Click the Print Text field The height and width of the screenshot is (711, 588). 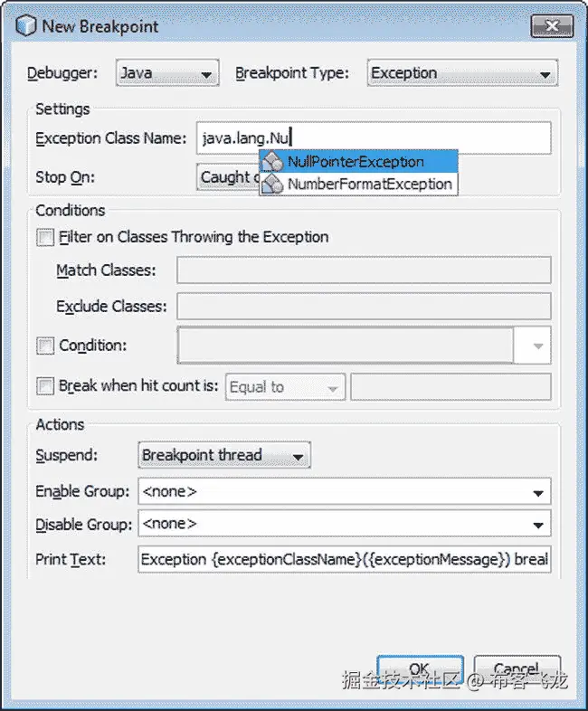coord(345,560)
